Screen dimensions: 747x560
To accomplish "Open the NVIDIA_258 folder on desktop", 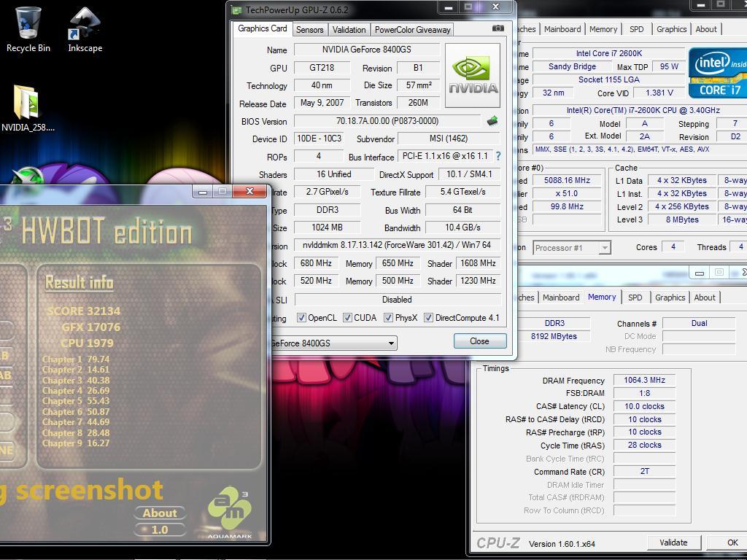I will [27, 108].
